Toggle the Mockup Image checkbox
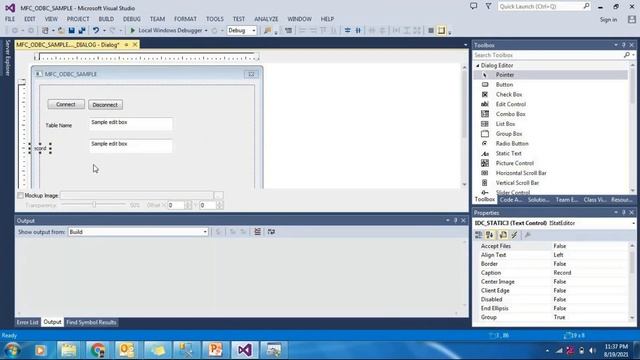This screenshot has height=360, width=640. pyautogui.click(x=20, y=196)
